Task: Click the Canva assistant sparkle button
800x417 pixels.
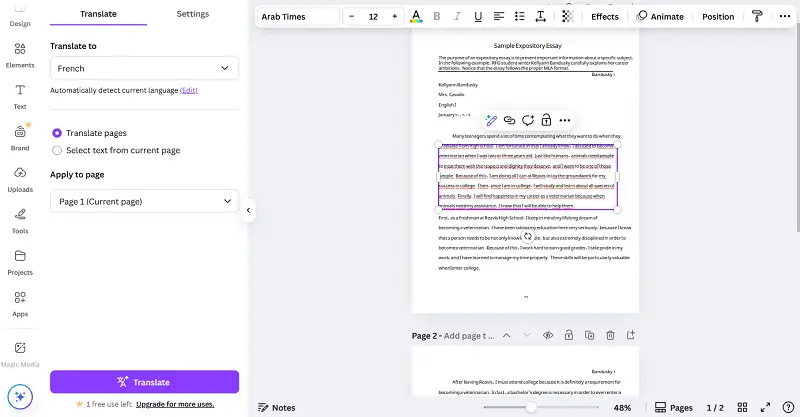Action: [20, 397]
